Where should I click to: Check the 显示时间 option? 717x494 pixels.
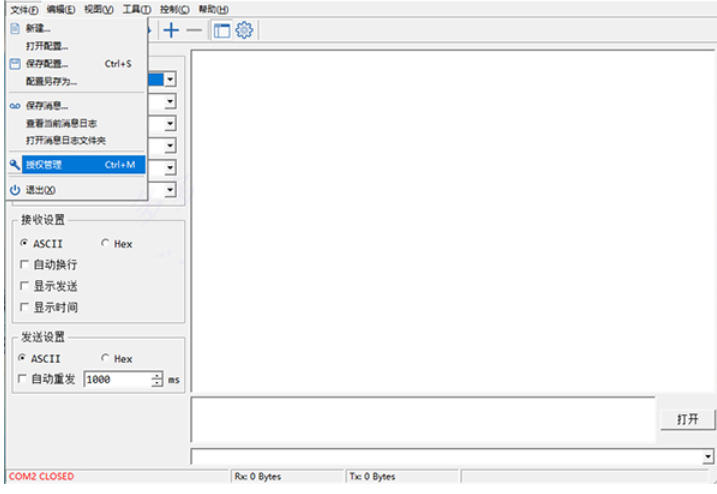pos(25,307)
